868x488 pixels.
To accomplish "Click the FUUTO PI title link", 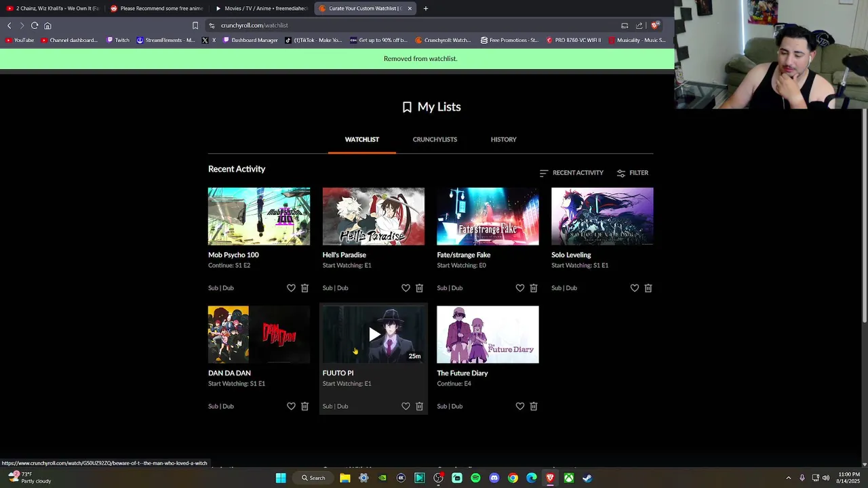I will tap(338, 373).
